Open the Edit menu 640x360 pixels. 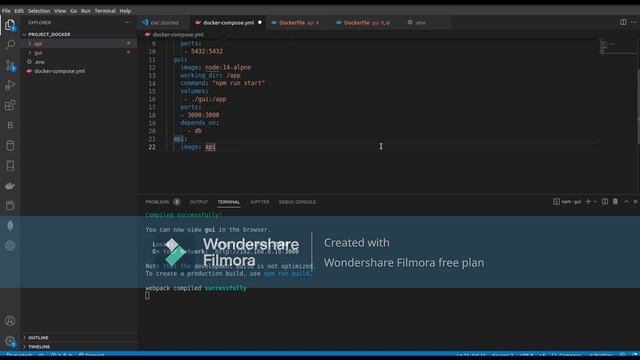19,11
